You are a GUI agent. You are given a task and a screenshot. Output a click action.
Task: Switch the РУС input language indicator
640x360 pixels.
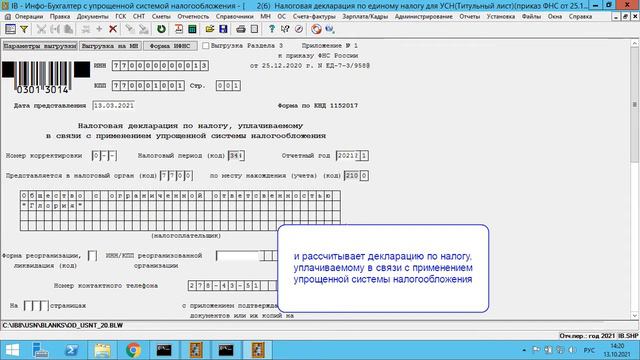[x=589, y=350]
